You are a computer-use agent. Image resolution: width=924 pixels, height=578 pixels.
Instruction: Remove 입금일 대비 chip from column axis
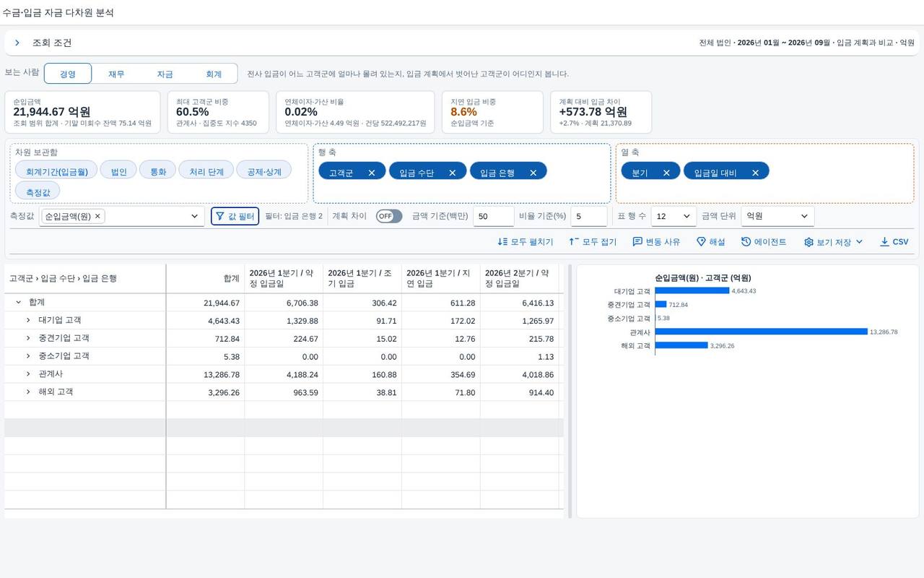click(755, 173)
